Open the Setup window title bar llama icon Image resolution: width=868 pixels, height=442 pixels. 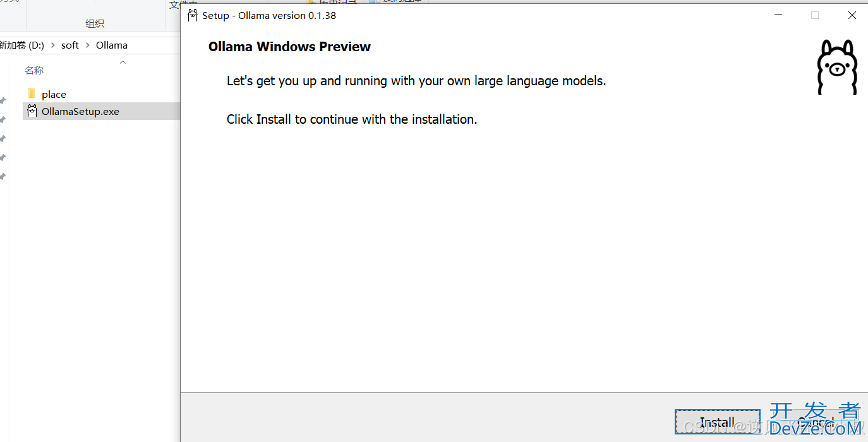tap(193, 15)
